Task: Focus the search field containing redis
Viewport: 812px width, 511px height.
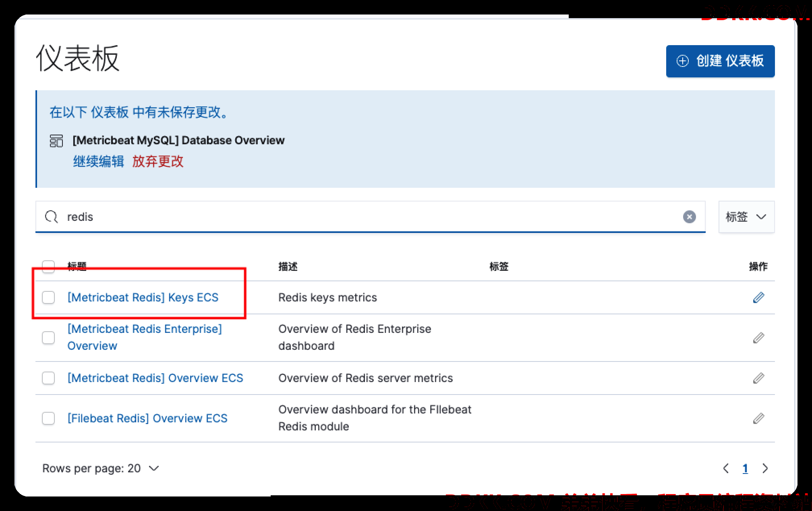Action: tap(370, 217)
